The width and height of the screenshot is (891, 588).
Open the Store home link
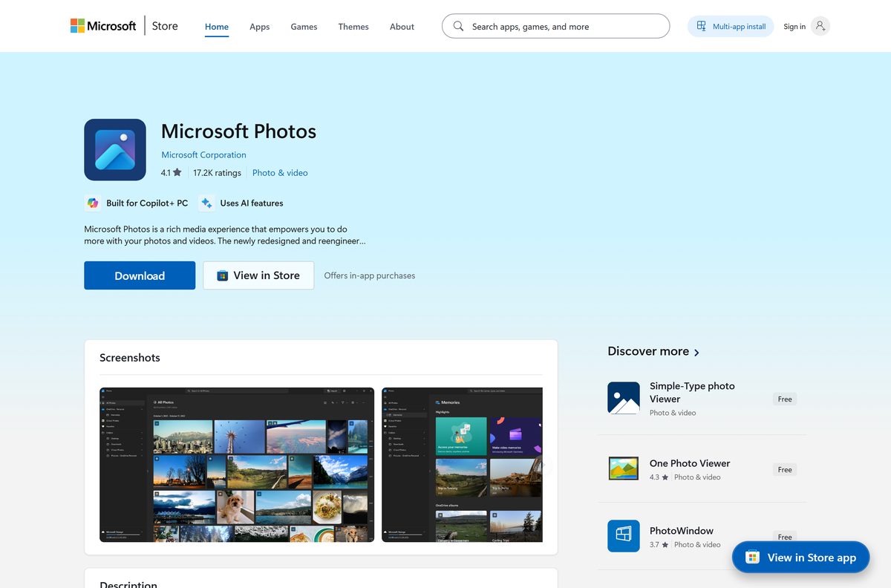pos(165,26)
